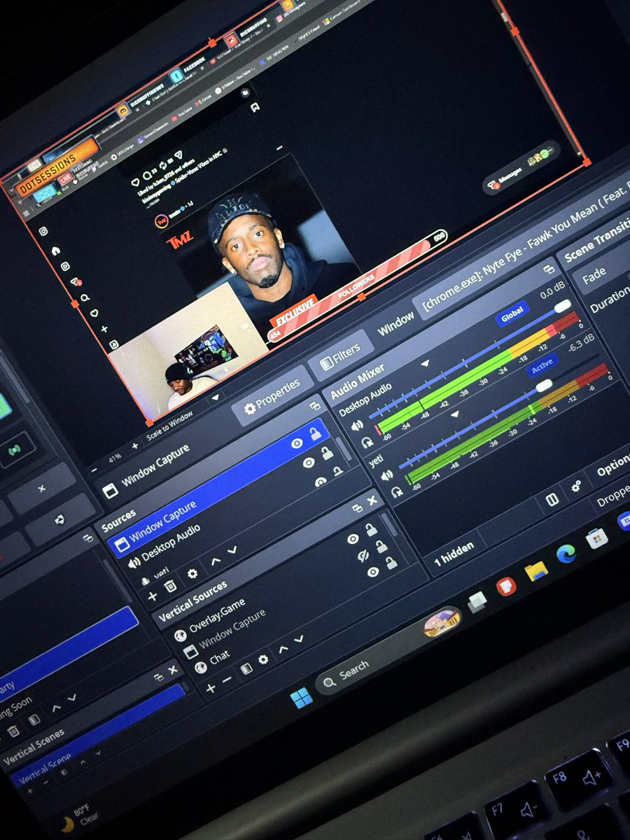Toggle yeti headphone monitoring icon
The width and height of the screenshot is (630, 840).
pos(397,491)
